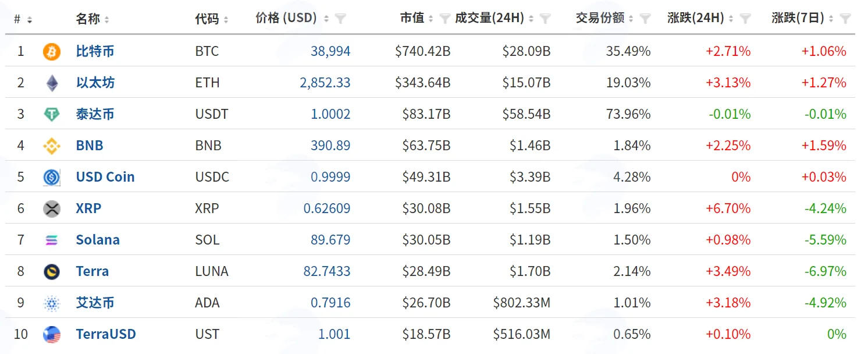Open the 成交量(24H) volume filter funnel

tap(545, 19)
